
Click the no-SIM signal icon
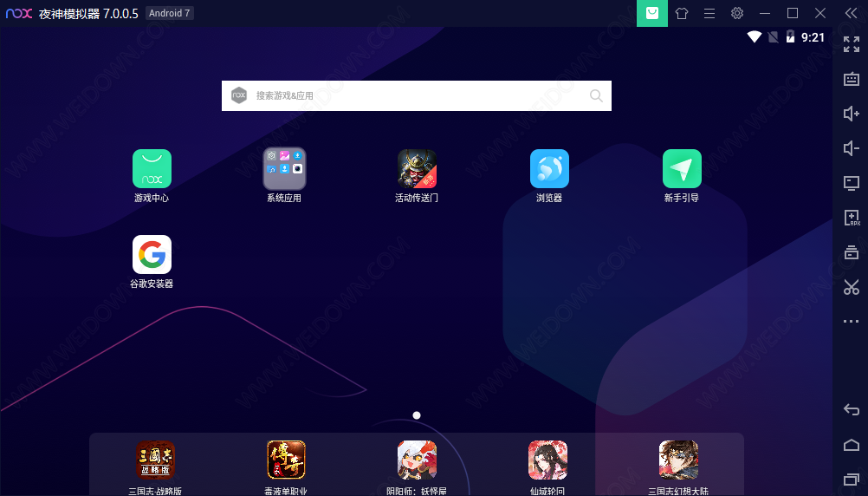(x=774, y=37)
